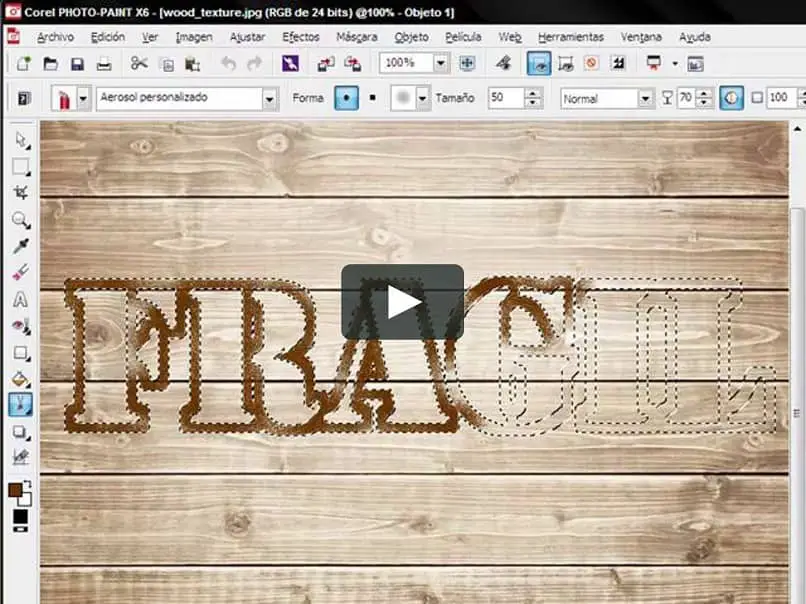This screenshot has width=806, height=604.
Task: Click the clear mask brush icon
Action: click(x=503, y=63)
